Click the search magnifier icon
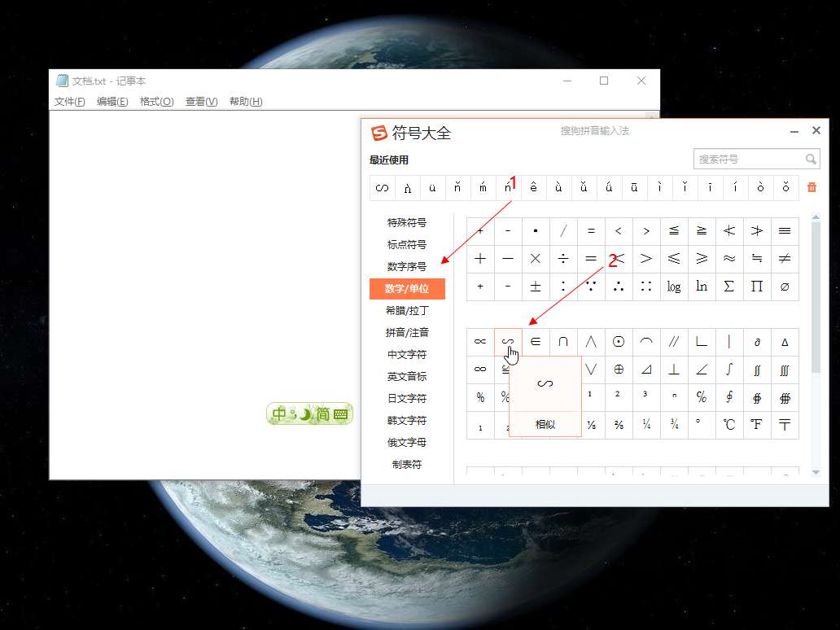This screenshot has height=630, width=840. click(x=811, y=159)
